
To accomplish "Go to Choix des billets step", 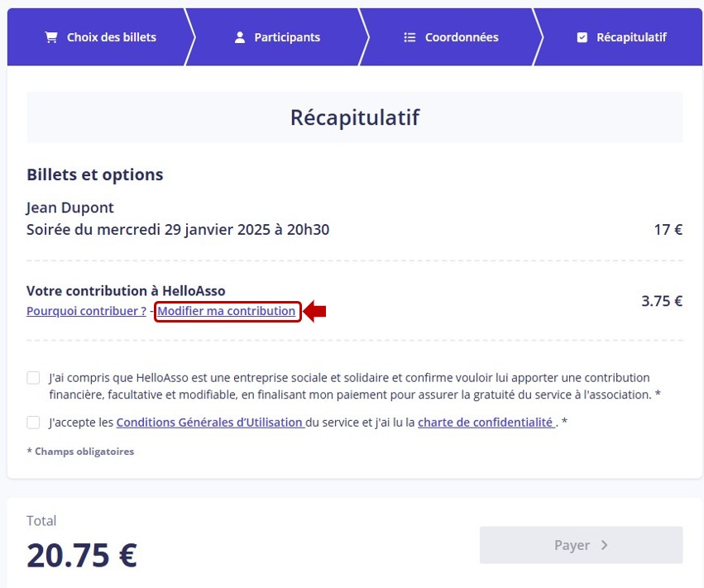I will pos(101,37).
